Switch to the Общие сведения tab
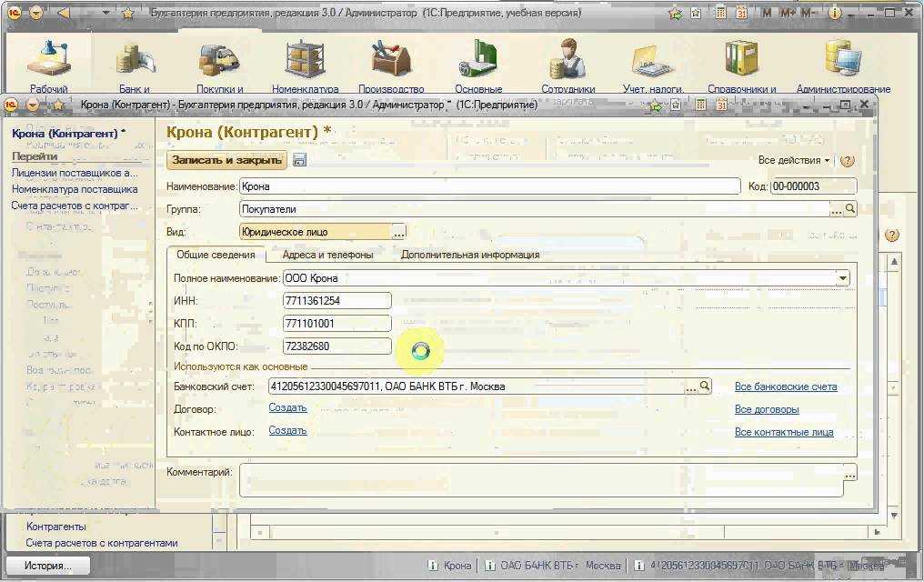 216,255
